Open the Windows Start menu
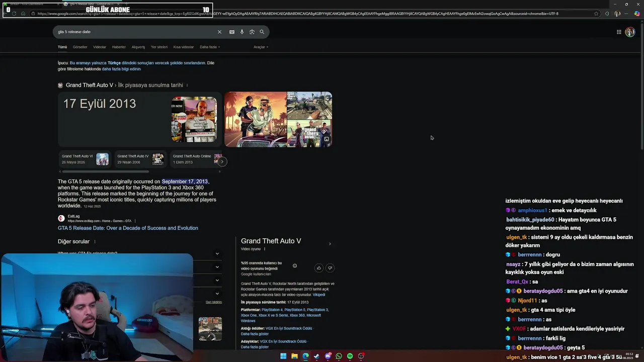Image resolution: width=644 pixels, height=362 pixels. pos(283,356)
